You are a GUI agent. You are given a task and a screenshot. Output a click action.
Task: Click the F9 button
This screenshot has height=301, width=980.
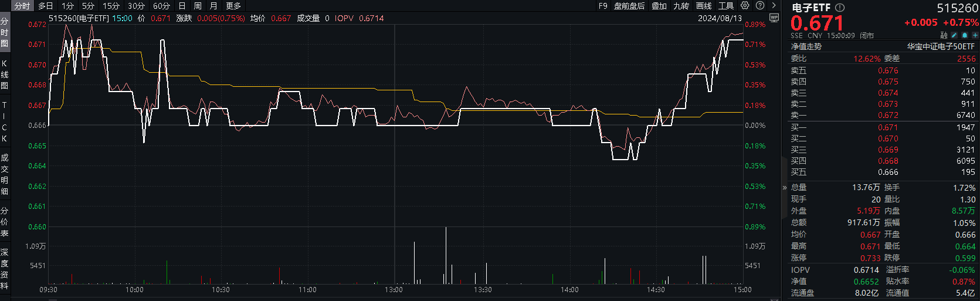pos(603,6)
